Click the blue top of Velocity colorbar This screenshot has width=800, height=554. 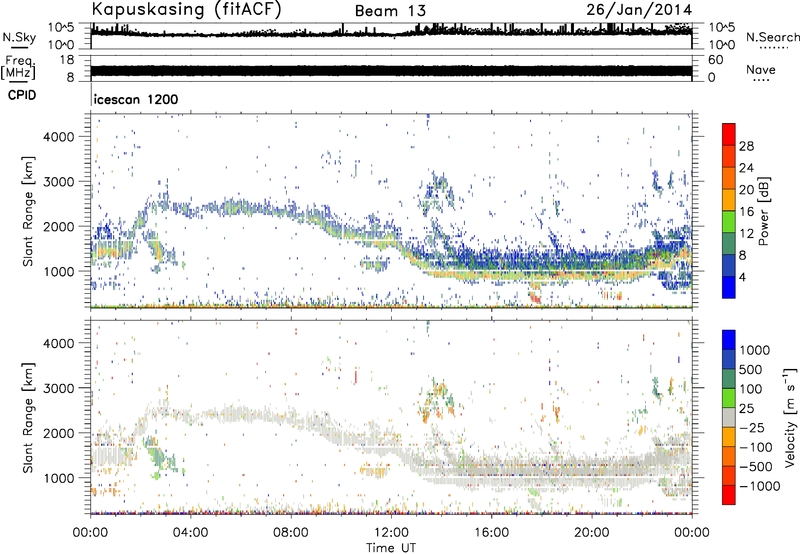(x=729, y=340)
